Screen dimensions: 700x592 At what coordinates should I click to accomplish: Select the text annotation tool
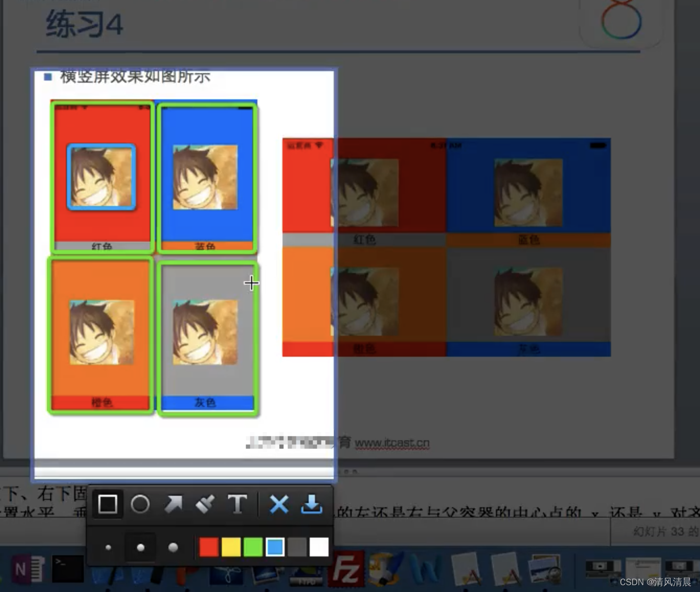point(238,504)
